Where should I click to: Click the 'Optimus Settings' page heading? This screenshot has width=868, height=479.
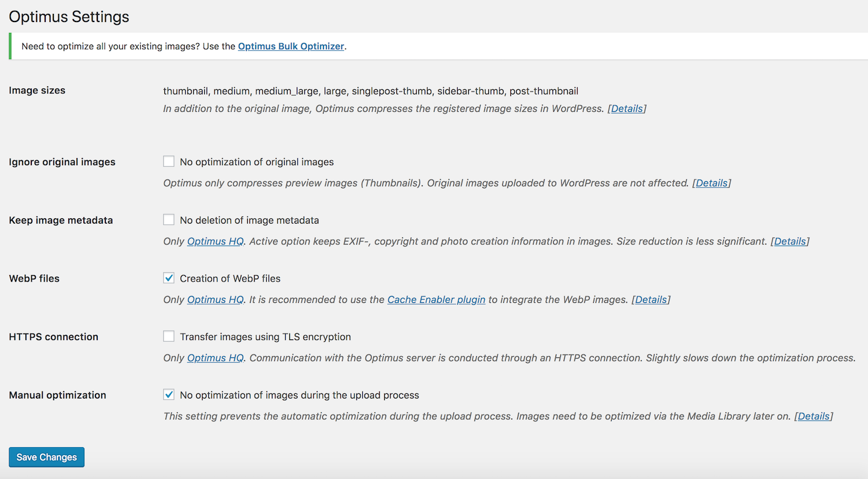tap(69, 17)
